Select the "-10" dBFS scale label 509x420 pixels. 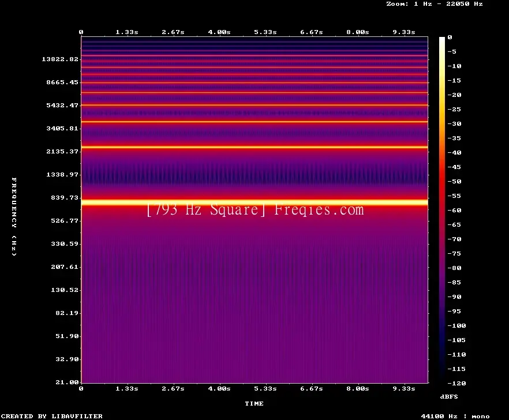(x=454, y=66)
